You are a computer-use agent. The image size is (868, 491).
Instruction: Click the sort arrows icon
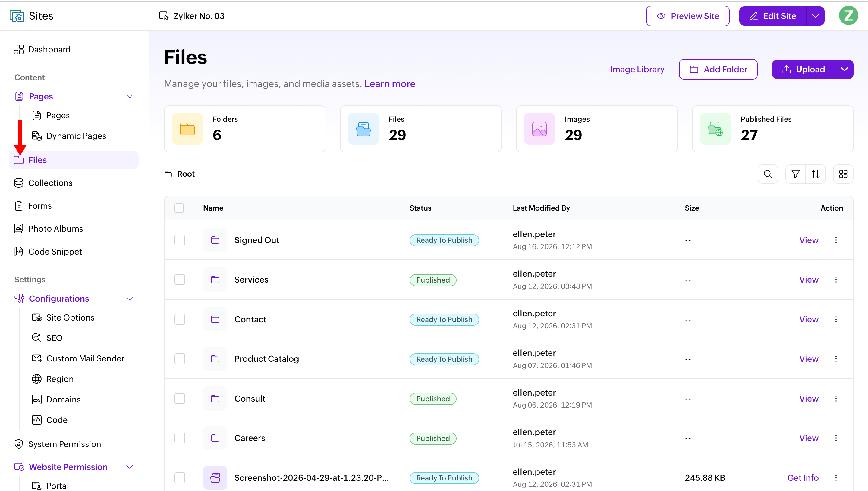click(x=815, y=174)
